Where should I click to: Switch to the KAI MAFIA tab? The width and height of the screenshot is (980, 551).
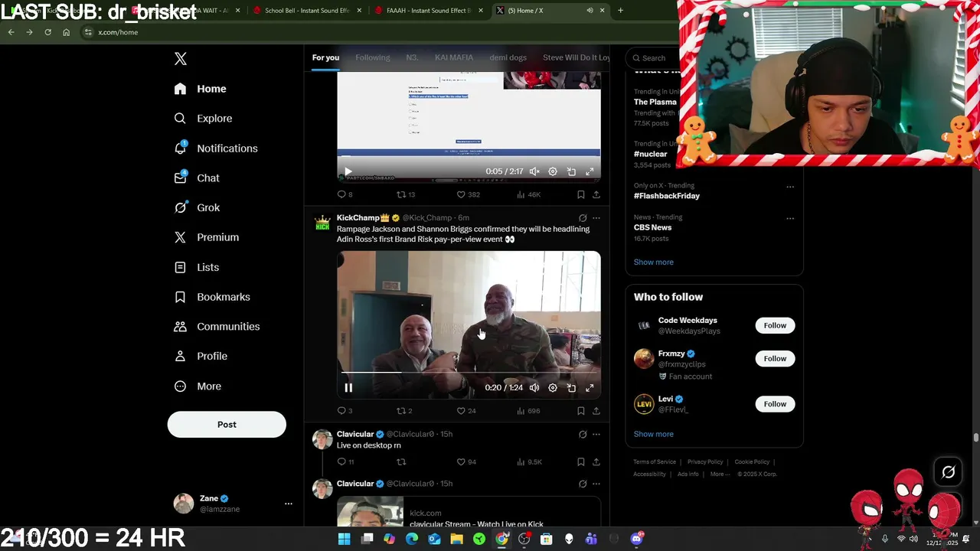click(454, 57)
